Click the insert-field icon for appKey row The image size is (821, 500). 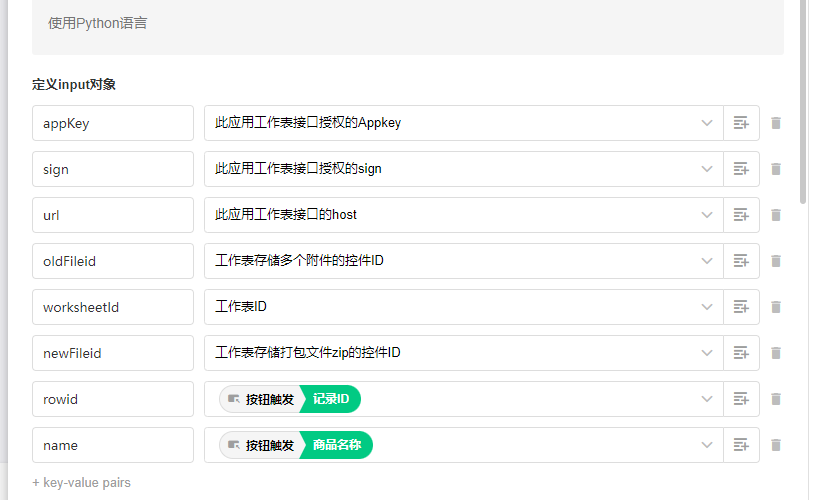pos(741,123)
